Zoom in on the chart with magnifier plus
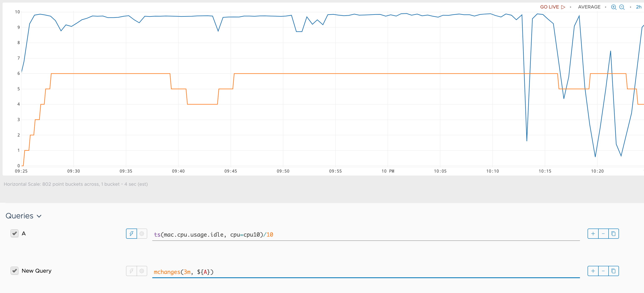Viewport: 644px width, 293px height. click(x=613, y=7)
